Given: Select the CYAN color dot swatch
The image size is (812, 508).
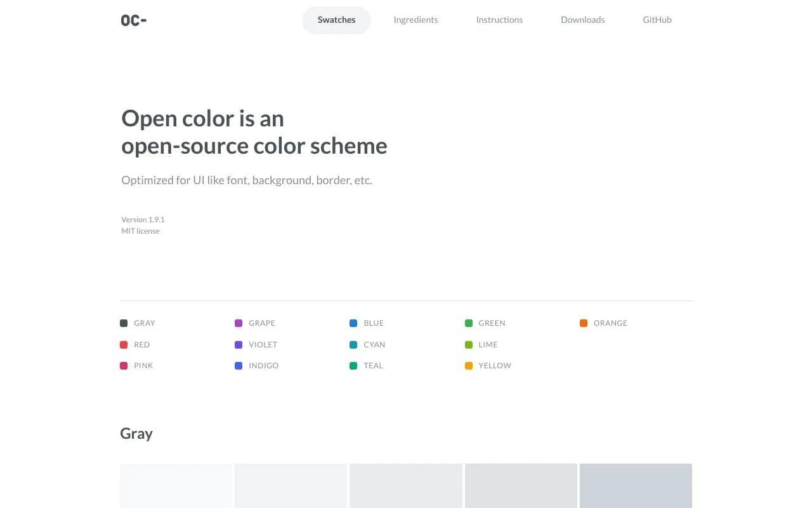Looking at the screenshot, I should pos(353,344).
